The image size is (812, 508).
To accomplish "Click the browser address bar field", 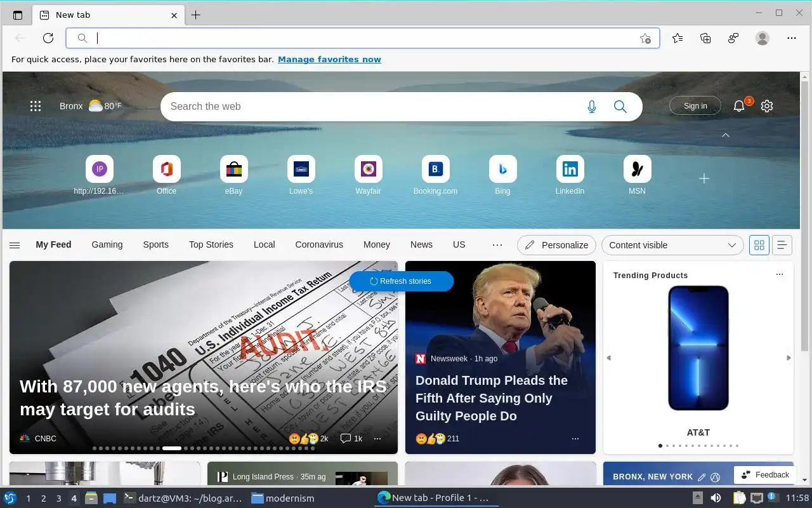I will pos(363,38).
